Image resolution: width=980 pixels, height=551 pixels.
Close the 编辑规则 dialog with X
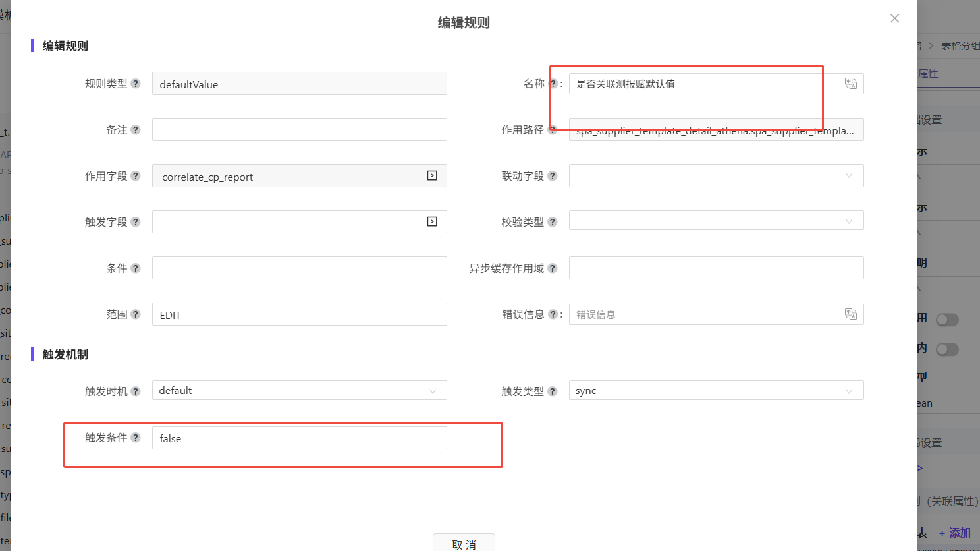tap(894, 18)
